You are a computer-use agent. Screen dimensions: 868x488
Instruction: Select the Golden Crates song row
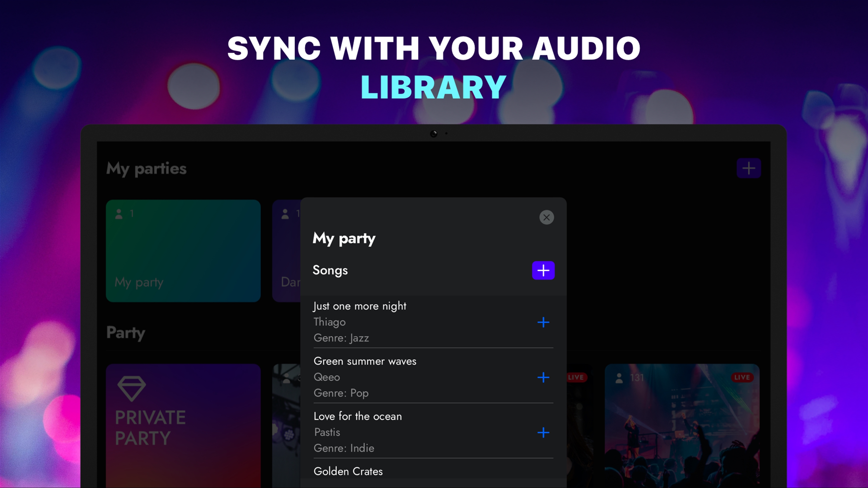(x=348, y=471)
